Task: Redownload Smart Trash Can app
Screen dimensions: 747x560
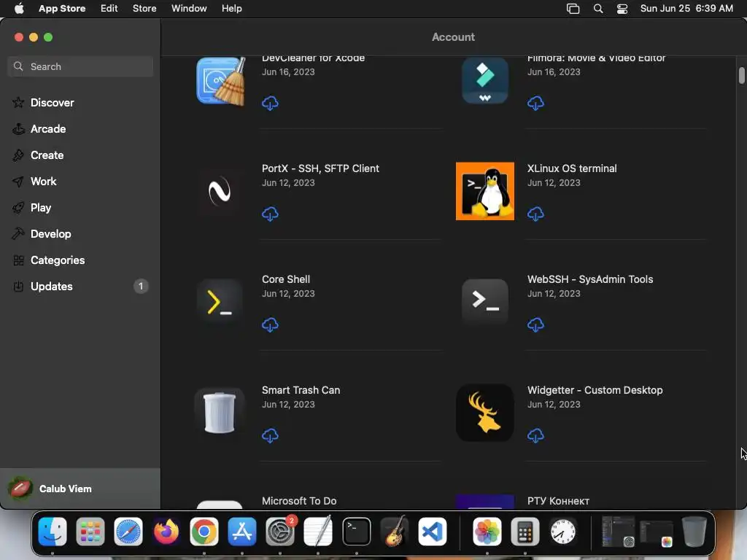Action: (270, 436)
